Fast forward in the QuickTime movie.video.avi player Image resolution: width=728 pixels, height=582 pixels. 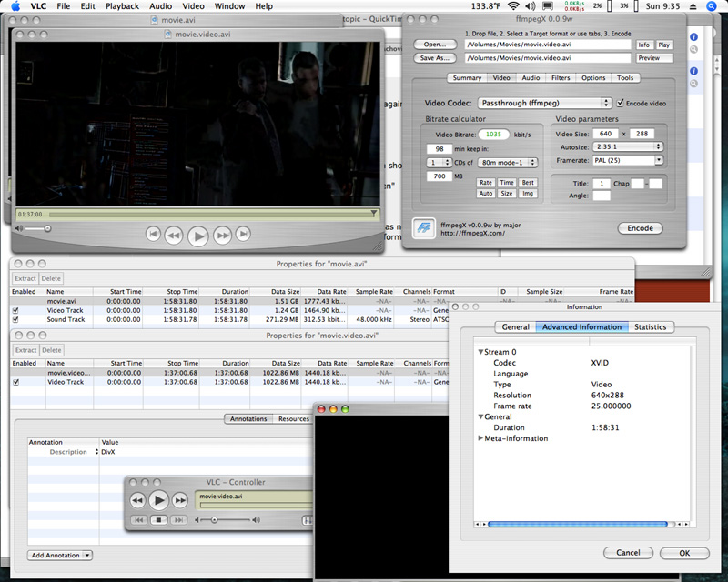point(223,236)
